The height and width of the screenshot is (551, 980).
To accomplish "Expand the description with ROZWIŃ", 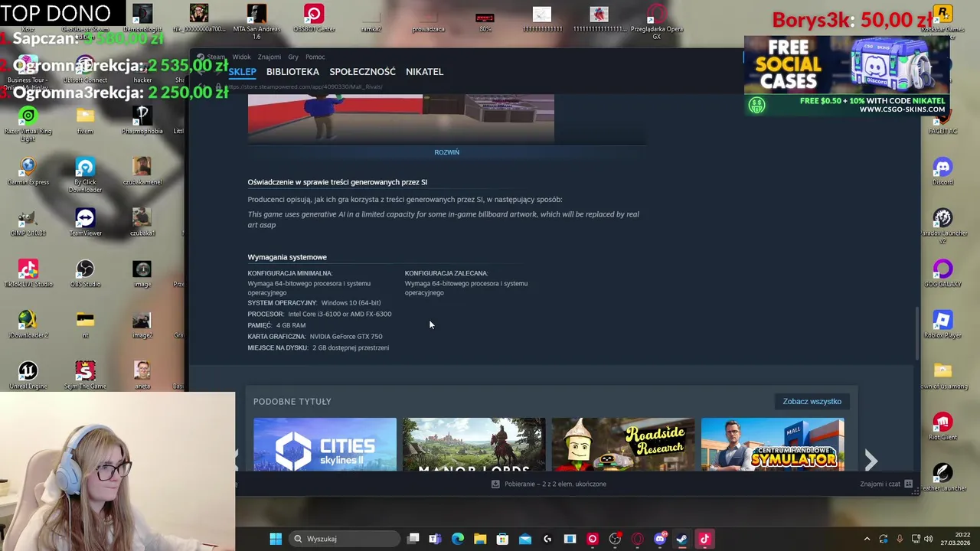I will (x=446, y=152).
